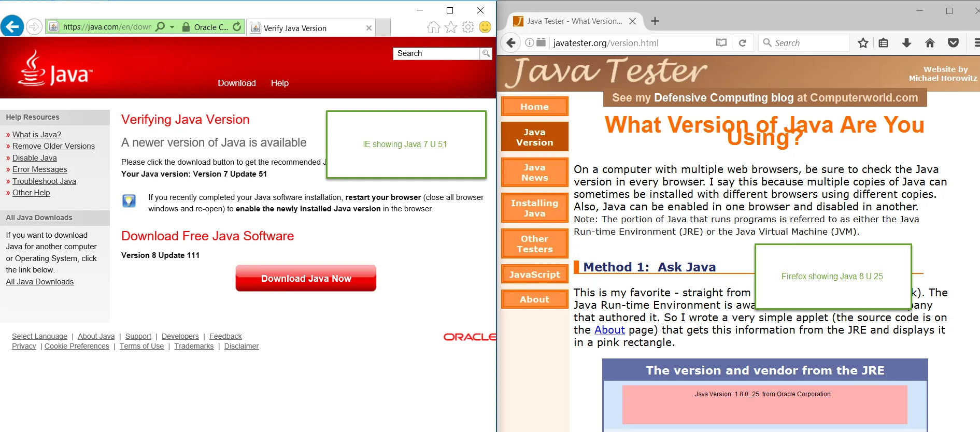This screenshot has width=980, height=432.
Task: Click Java Version sidebar button
Action: coord(534,137)
